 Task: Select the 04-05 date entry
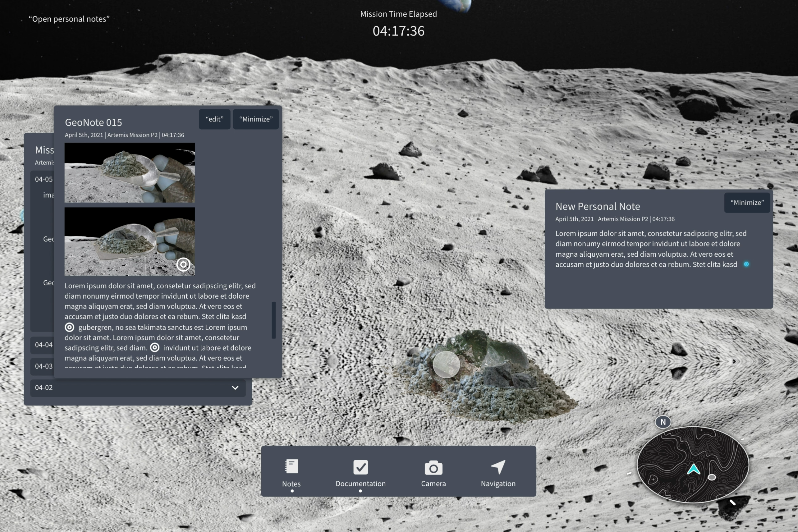(44, 179)
